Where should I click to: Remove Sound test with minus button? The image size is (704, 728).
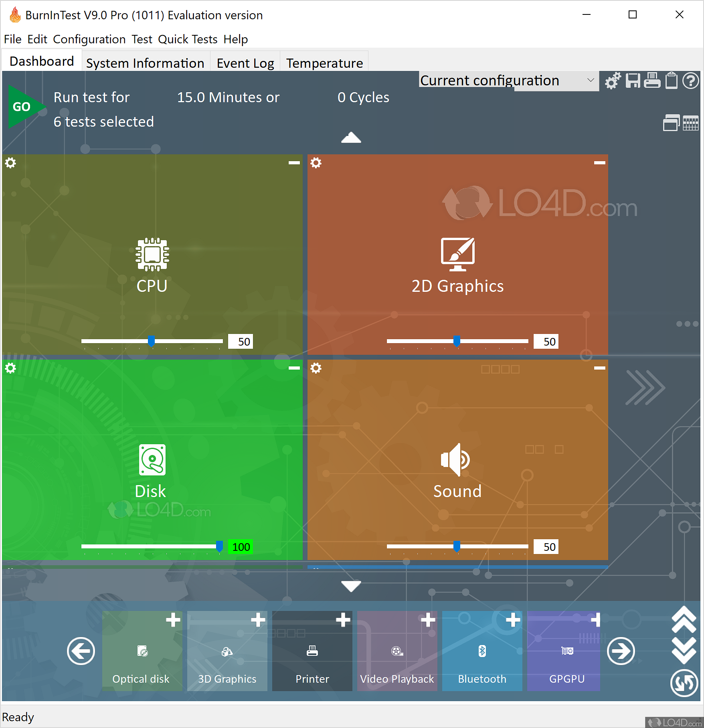click(600, 368)
